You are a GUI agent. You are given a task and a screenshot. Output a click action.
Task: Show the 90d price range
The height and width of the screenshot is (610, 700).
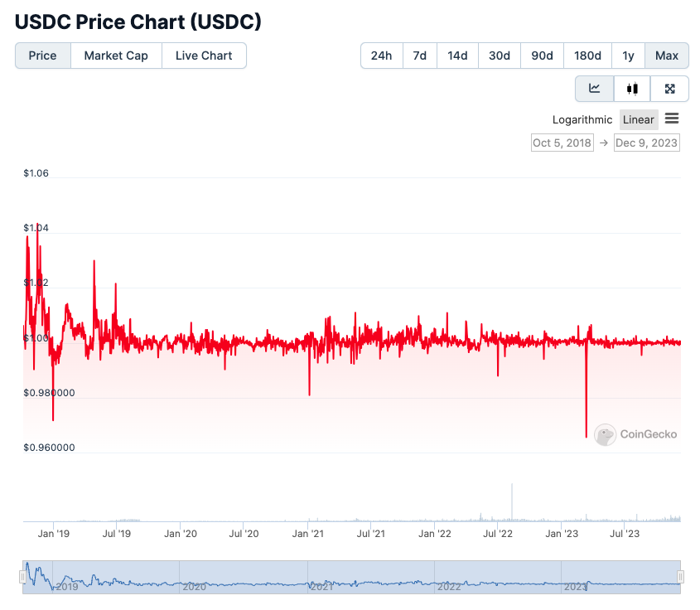click(542, 56)
